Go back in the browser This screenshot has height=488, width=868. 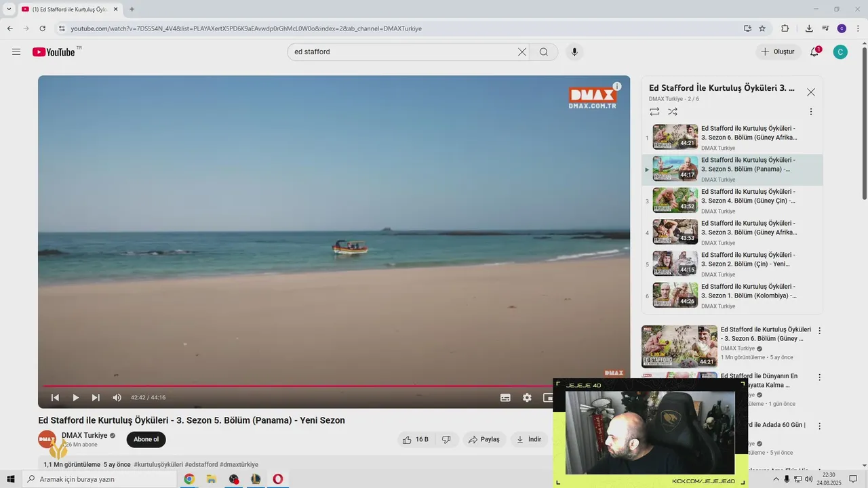click(9, 28)
